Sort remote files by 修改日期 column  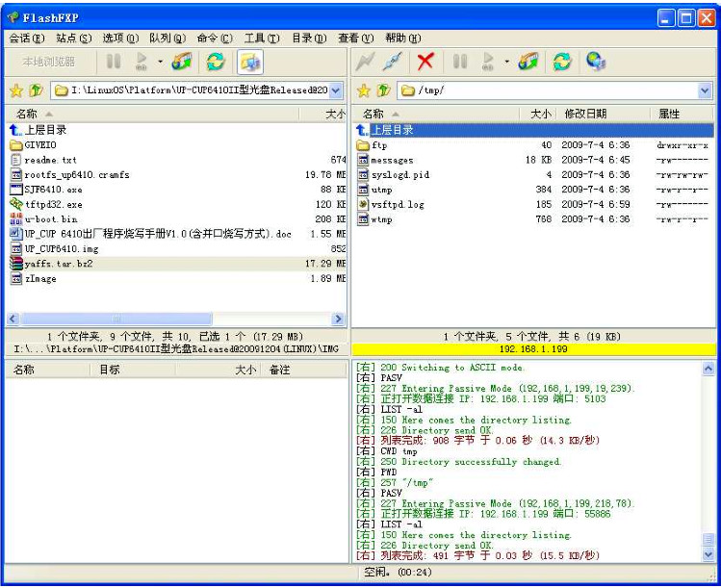coord(603,114)
